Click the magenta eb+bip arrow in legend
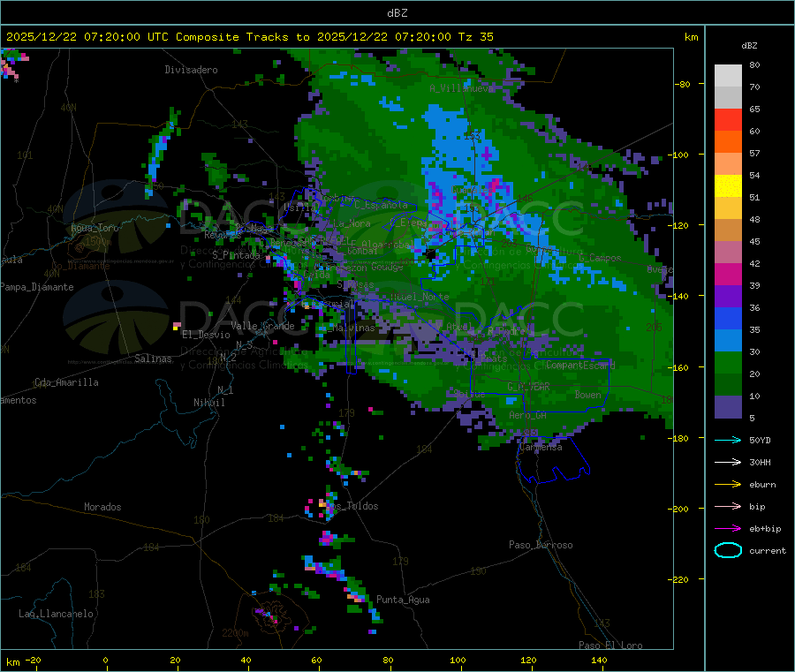 728,529
